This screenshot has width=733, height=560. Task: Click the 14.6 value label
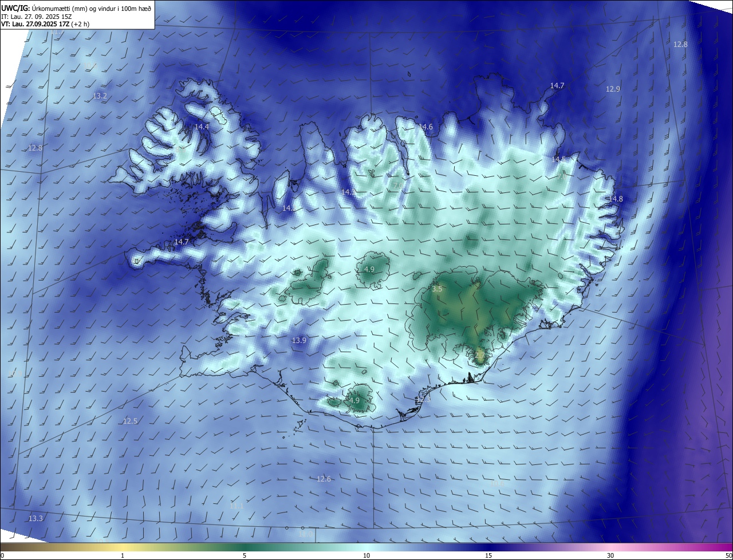click(425, 127)
